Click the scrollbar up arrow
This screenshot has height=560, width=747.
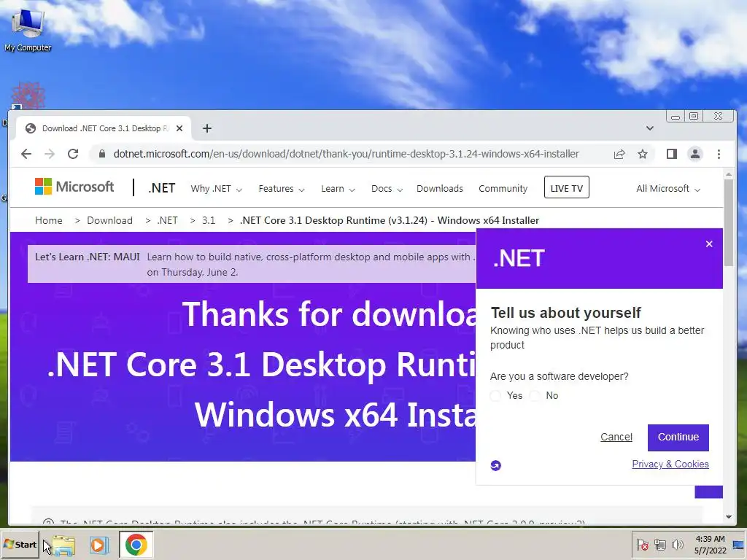coord(729,174)
